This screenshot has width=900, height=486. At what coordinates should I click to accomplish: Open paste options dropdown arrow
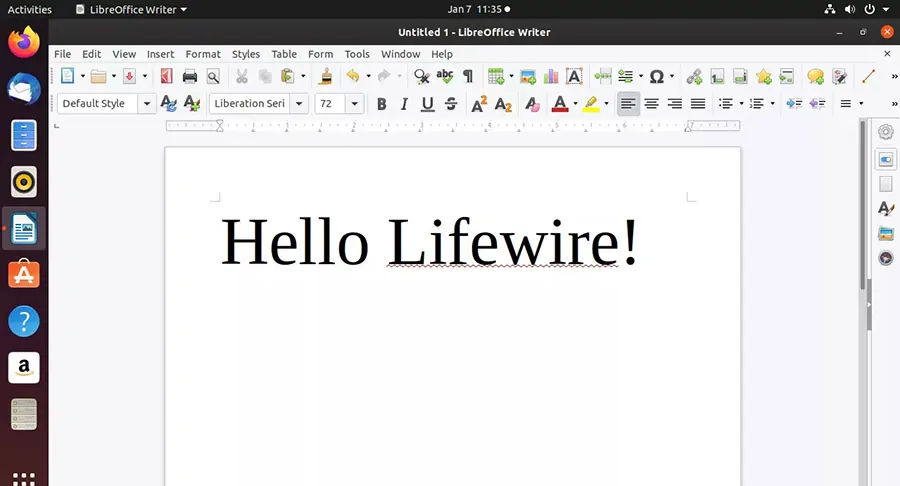click(x=303, y=76)
